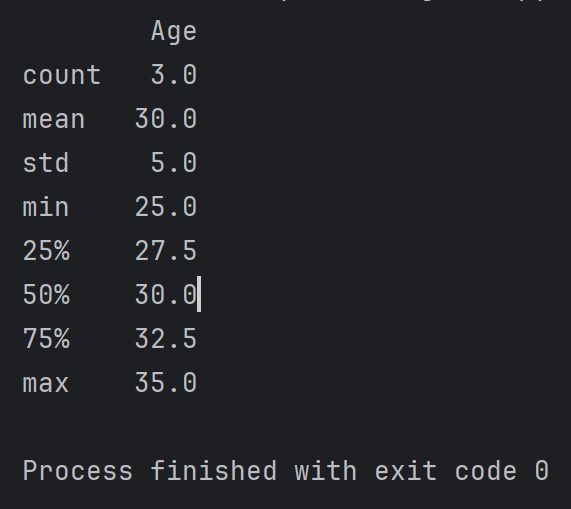Click the 27.5 percentile value

[x=166, y=251]
